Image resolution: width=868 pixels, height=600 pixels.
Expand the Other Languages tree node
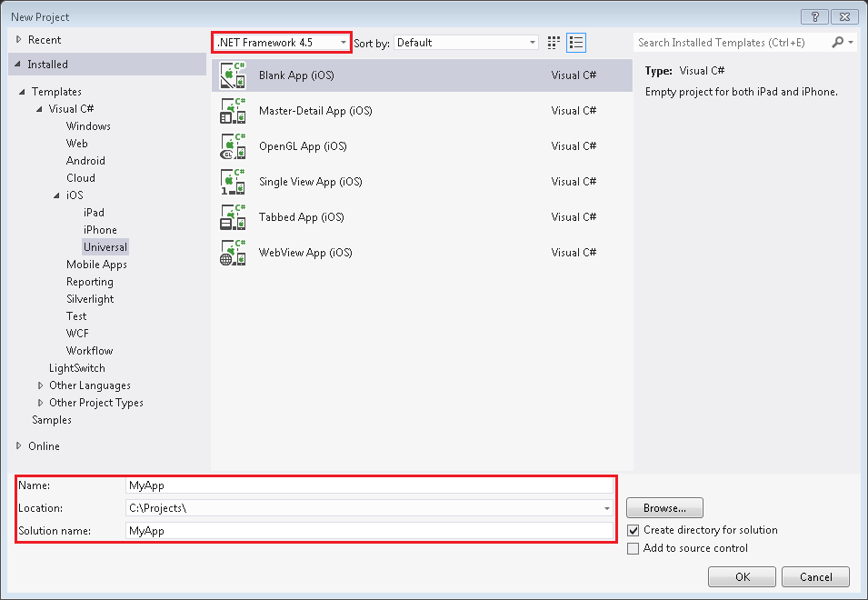40,385
